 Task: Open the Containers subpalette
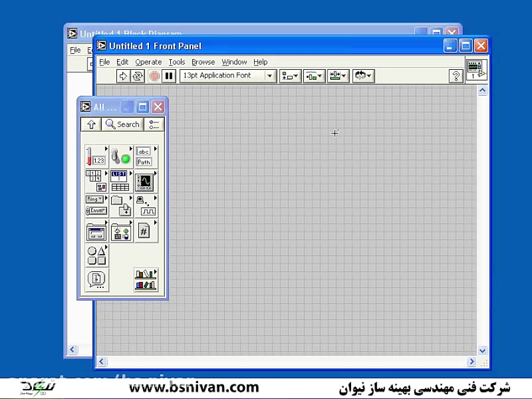[121, 206]
